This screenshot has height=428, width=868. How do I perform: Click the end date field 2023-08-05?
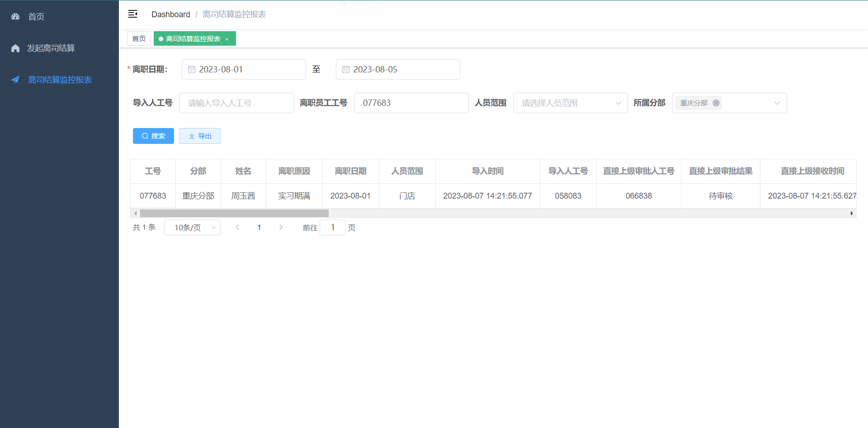tap(398, 69)
